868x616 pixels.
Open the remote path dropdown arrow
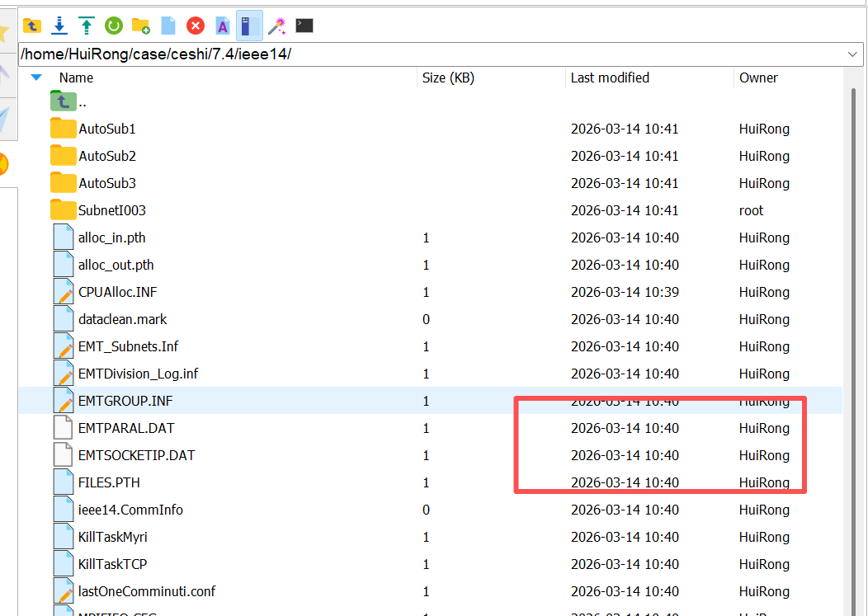point(853,54)
